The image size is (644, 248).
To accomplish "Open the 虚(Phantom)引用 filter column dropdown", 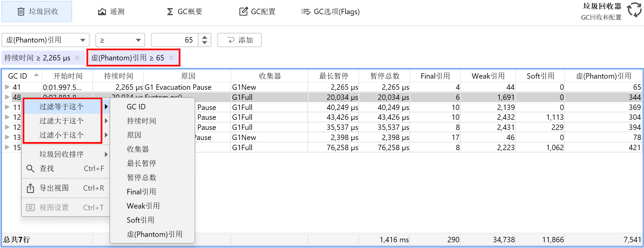I will click(46, 40).
